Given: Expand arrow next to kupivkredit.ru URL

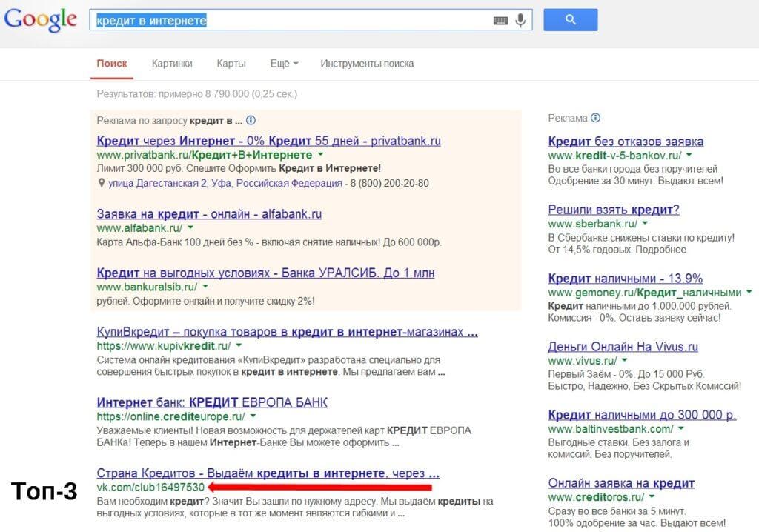Looking at the screenshot, I should 239,345.
